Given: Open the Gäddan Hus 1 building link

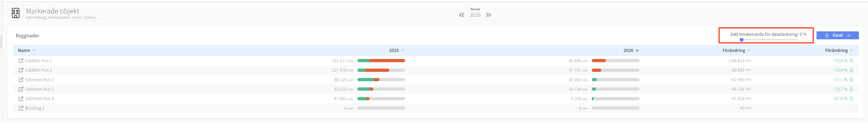Looking at the screenshot, I should click(39, 61).
